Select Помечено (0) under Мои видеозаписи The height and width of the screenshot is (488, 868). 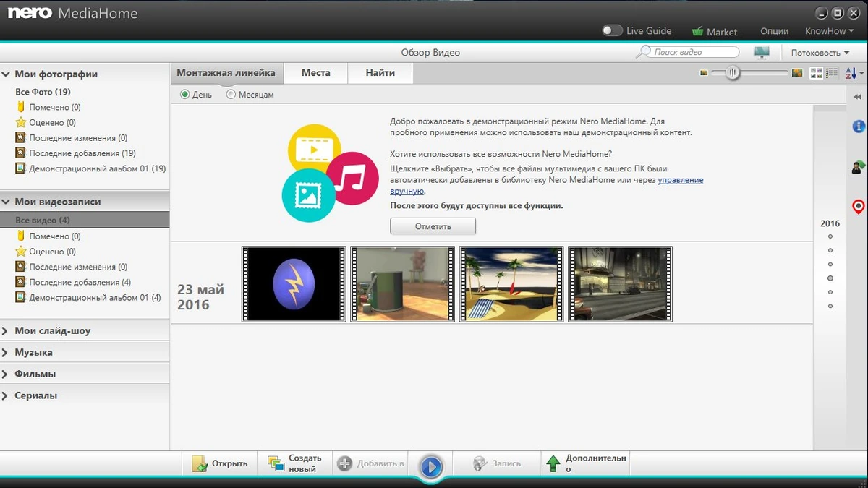click(48, 236)
